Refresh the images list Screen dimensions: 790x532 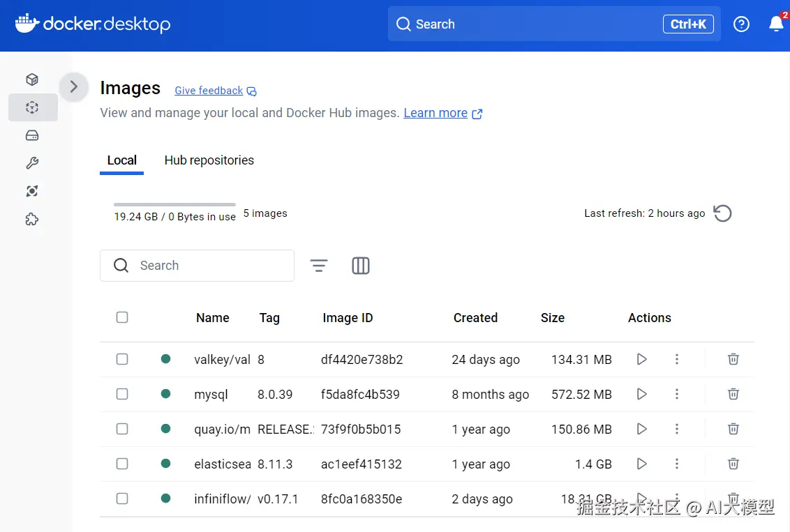point(722,213)
